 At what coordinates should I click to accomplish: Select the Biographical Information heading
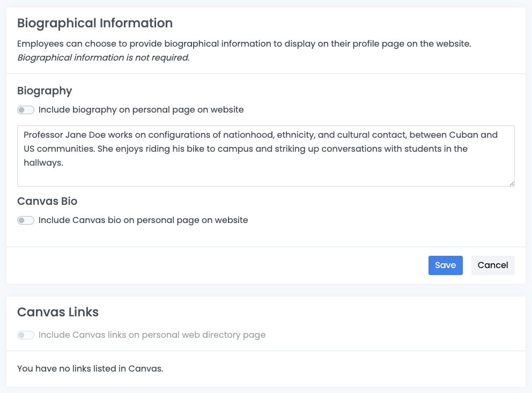(95, 23)
